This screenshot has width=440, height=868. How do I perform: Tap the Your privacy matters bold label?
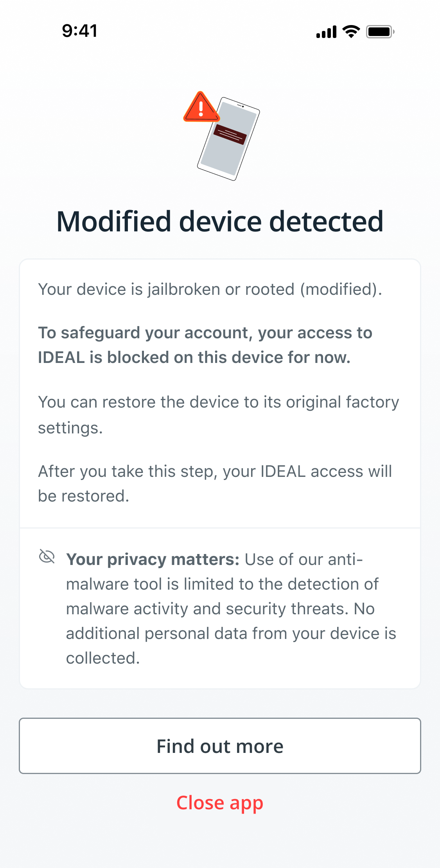click(153, 559)
